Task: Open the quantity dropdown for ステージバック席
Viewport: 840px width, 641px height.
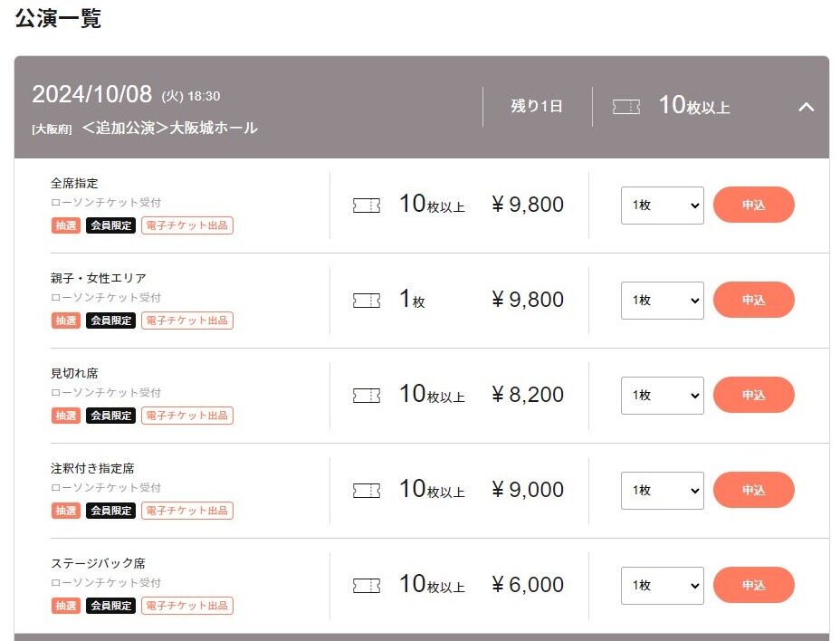Action: (x=662, y=586)
